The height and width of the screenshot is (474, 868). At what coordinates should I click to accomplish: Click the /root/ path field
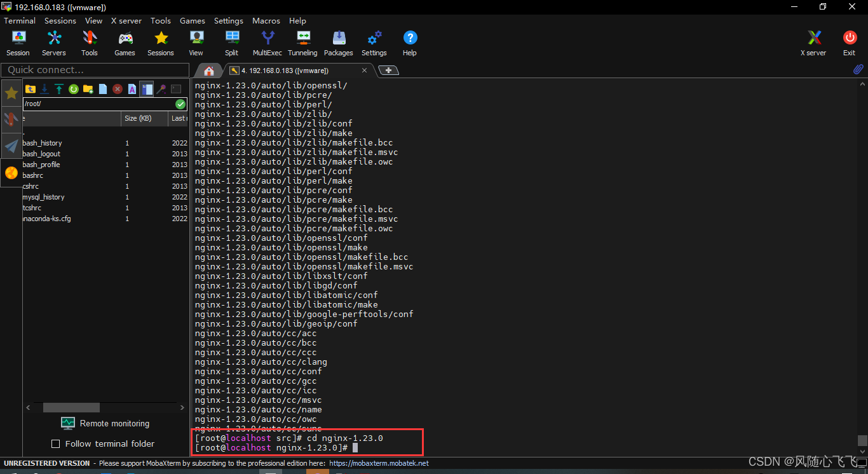98,104
